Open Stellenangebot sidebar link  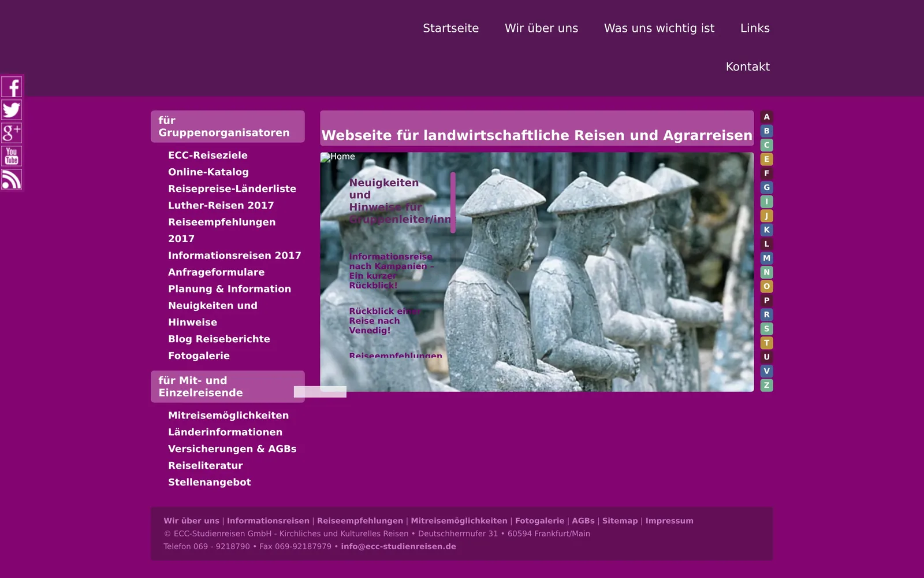pos(210,483)
